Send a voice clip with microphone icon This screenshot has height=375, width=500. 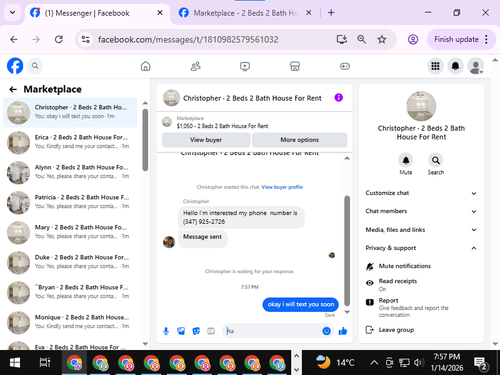pyautogui.click(x=166, y=331)
